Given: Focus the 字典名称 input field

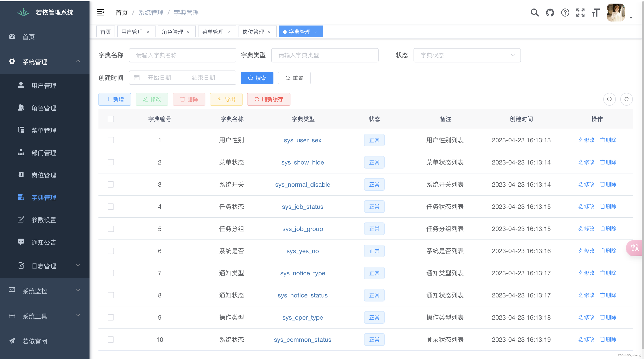Looking at the screenshot, I should [x=182, y=55].
